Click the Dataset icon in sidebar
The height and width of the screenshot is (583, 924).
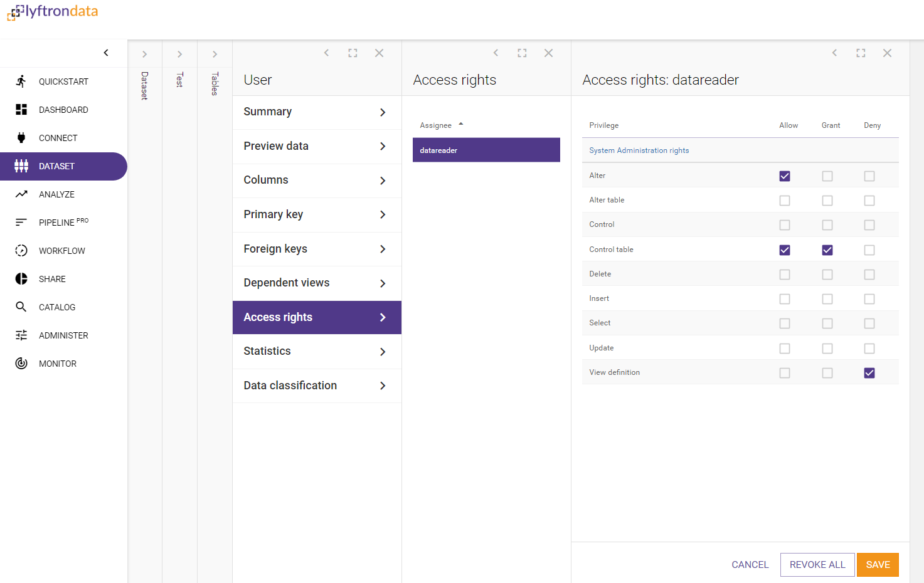click(21, 166)
